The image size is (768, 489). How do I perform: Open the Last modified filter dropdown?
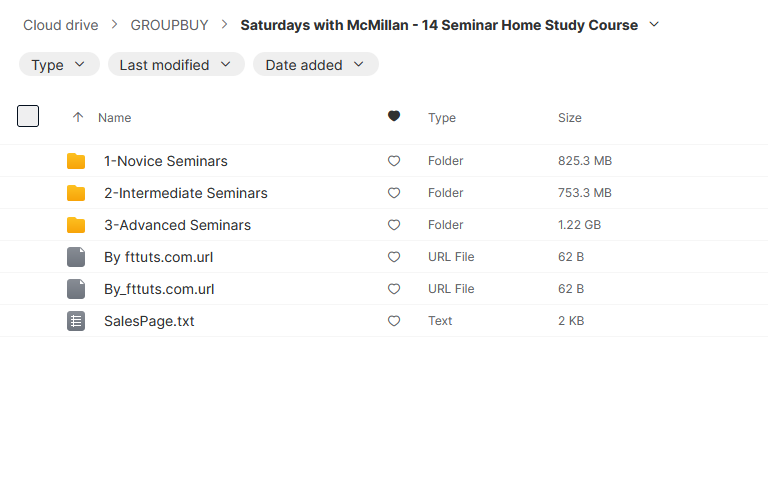[x=176, y=64]
